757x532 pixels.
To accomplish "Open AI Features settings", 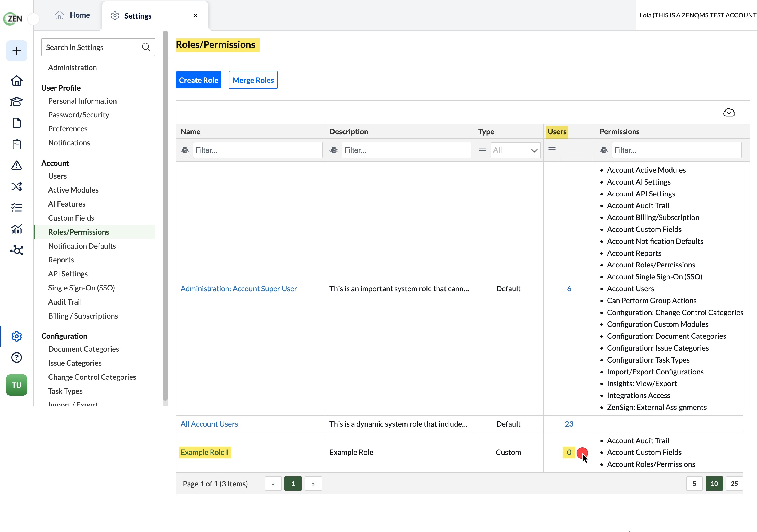I will (66, 204).
